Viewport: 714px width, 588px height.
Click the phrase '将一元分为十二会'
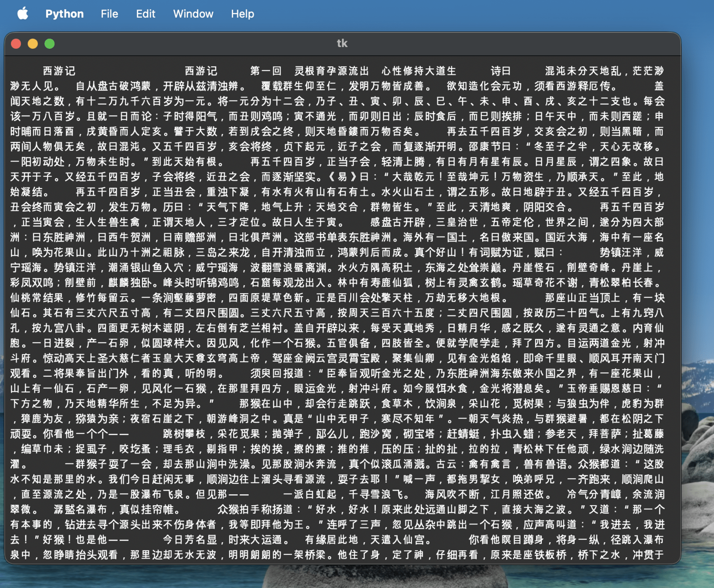pyautogui.click(x=261, y=101)
